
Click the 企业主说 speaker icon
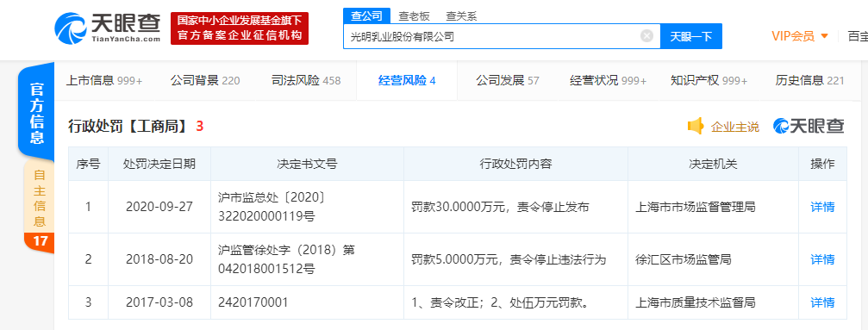click(x=696, y=127)
